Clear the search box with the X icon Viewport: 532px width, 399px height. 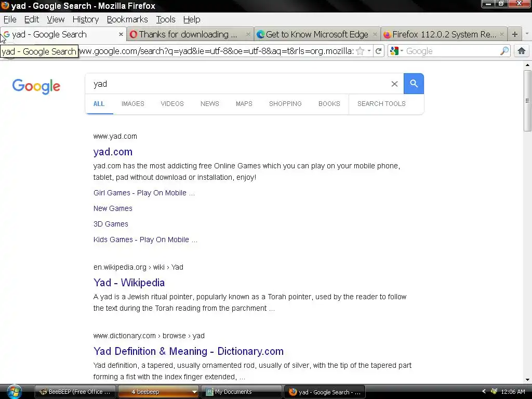[x=394, y=84]
